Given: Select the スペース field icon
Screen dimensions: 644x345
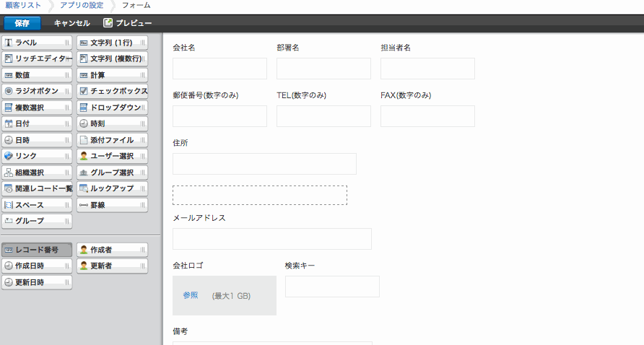Looking at the screenshot, I should pyautogui.click(x=9, y=205).
